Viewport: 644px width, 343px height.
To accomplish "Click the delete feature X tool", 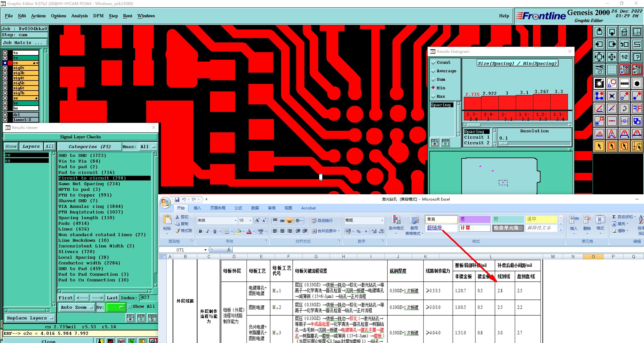I will coord(612,96).
